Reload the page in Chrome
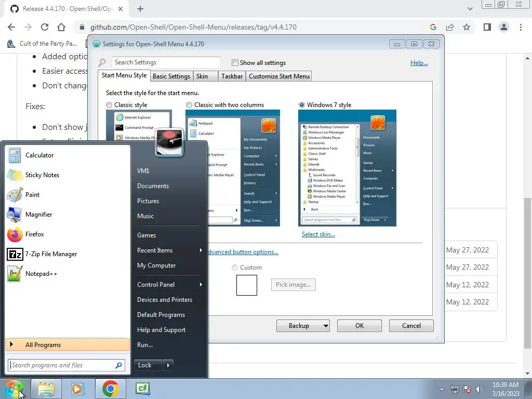This screenshot has width=532, height=399. [45, 27]
